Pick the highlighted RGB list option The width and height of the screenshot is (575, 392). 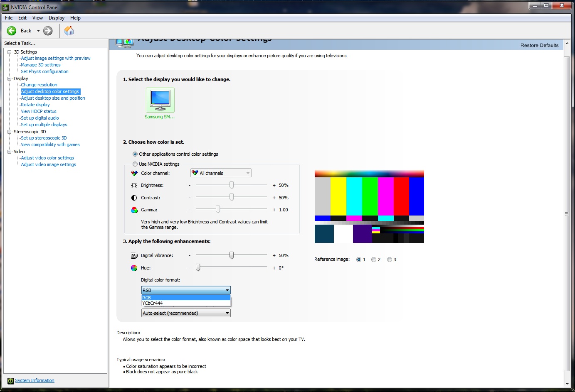click(x=186, y=298)
